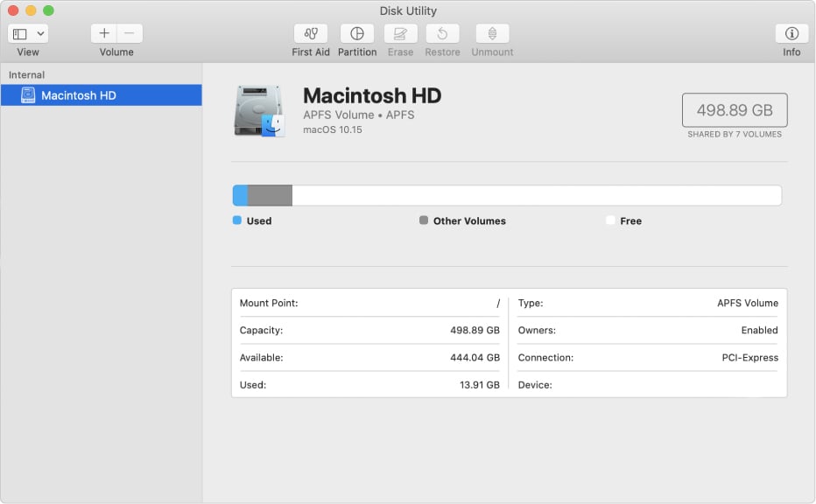
Task: Click the Owners value Enabled
Action: 759,330
